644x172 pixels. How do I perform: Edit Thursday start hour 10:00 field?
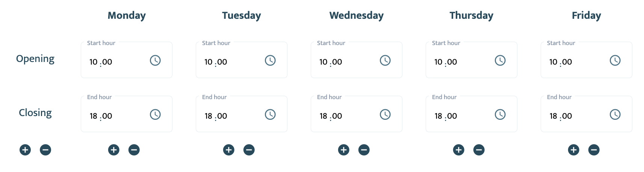pyautogui.click(x=472, y=60)
